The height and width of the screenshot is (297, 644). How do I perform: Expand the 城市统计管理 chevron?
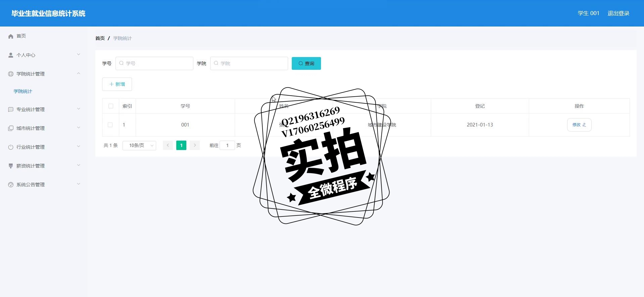pyautogui.click(x=79, y=128)
